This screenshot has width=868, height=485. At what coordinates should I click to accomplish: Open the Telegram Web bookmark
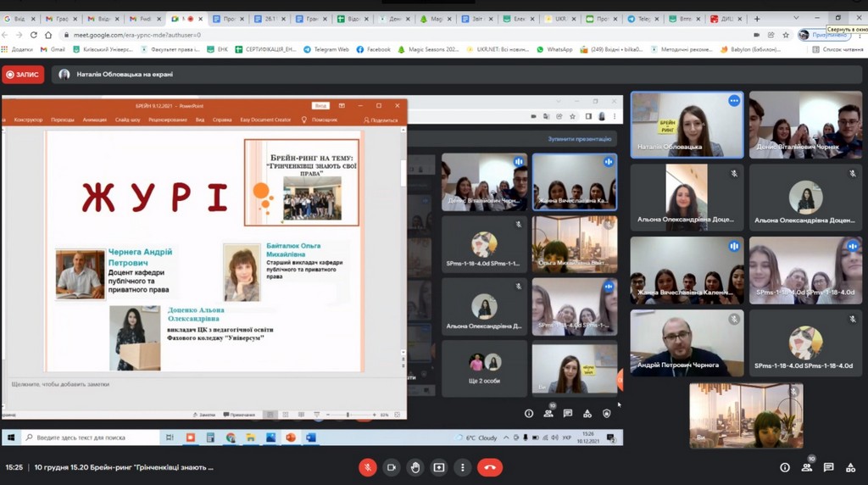325,49
